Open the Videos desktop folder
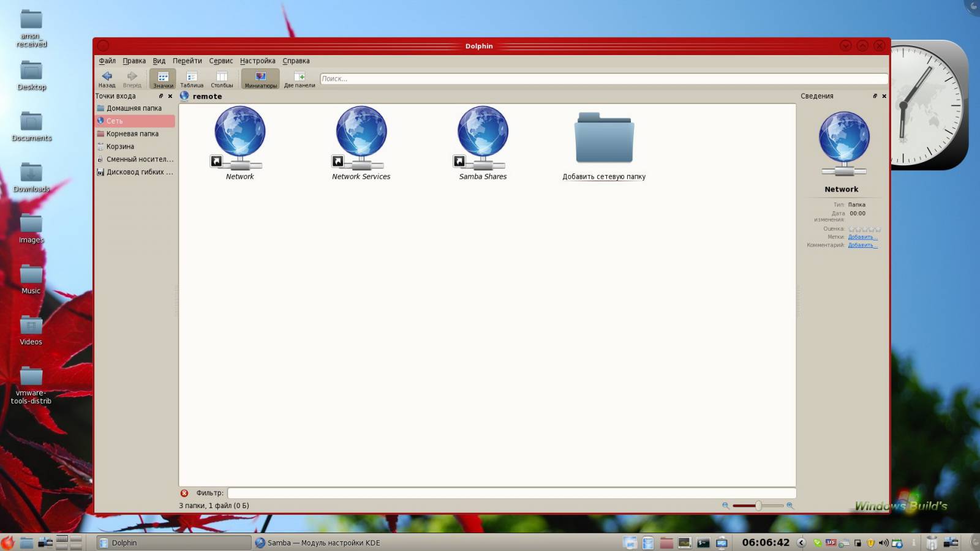The height and width of the screenshot is (551, 980). 31,331
